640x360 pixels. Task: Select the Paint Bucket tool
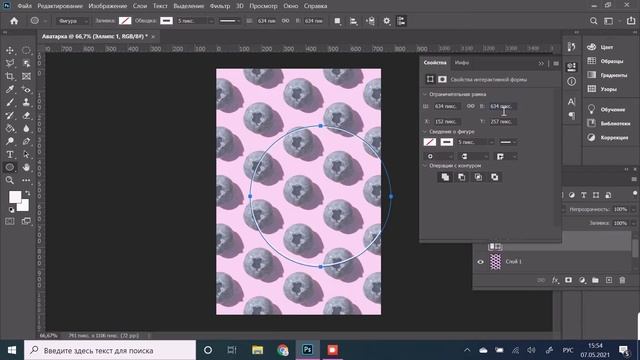tap(10, 129)
